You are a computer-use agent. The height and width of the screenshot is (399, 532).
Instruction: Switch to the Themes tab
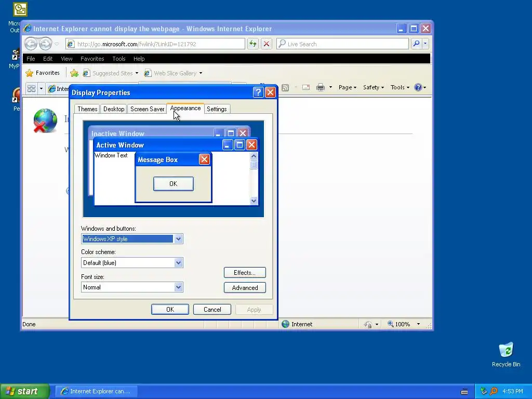(x=87, y=109)
